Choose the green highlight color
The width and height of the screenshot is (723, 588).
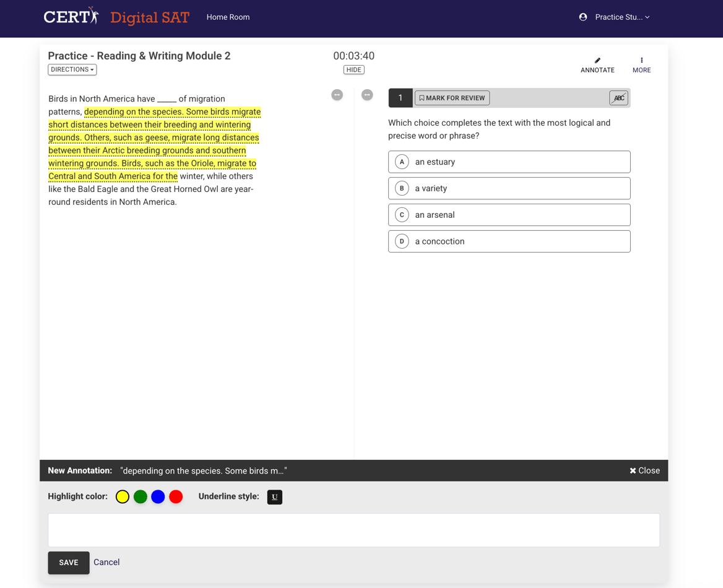(141, 497)
